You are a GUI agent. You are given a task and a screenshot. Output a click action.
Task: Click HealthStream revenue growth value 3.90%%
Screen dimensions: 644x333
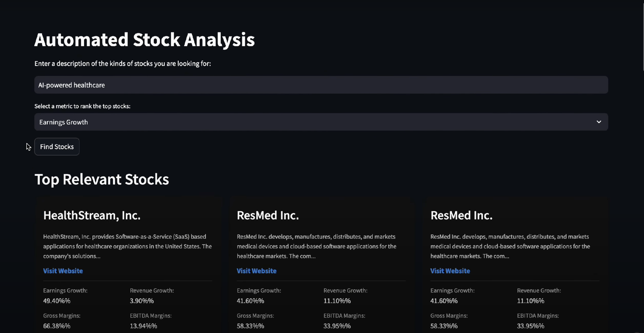point(142,301)
